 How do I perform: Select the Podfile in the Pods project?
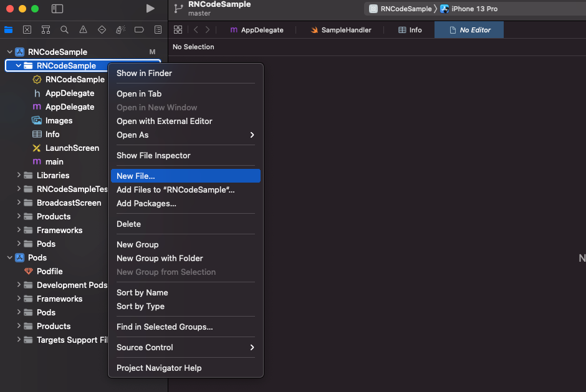(49, 271)
